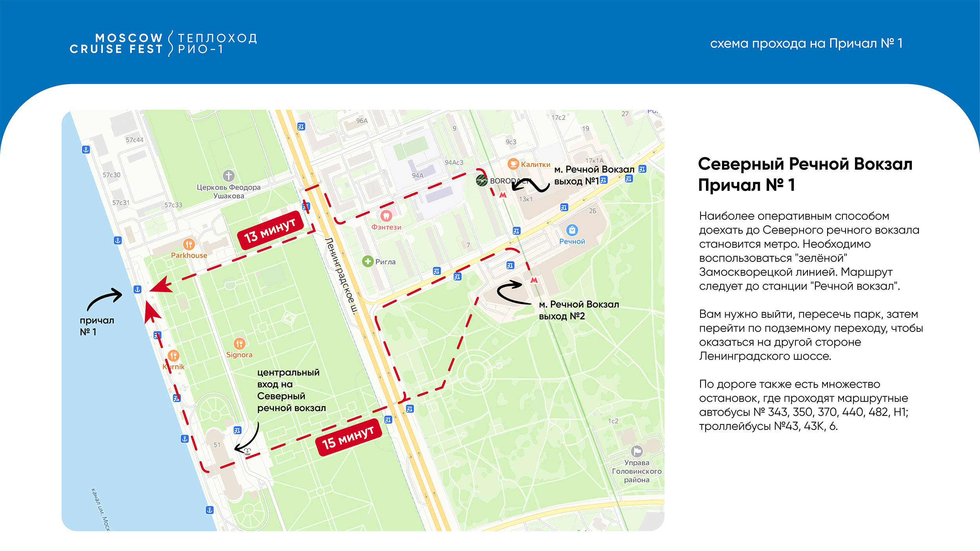Click the building number 57с30

[111, 175]
